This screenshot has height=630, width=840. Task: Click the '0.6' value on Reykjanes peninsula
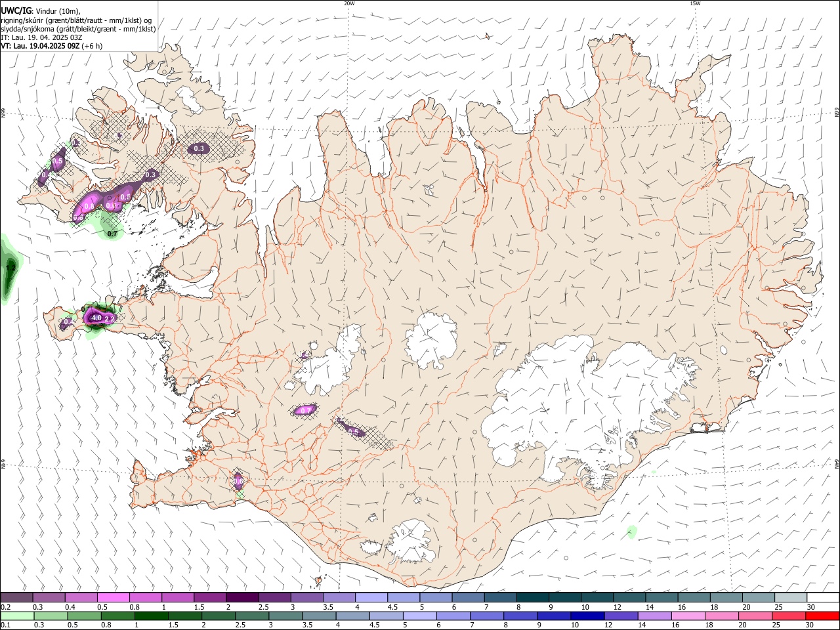[239, 481]
